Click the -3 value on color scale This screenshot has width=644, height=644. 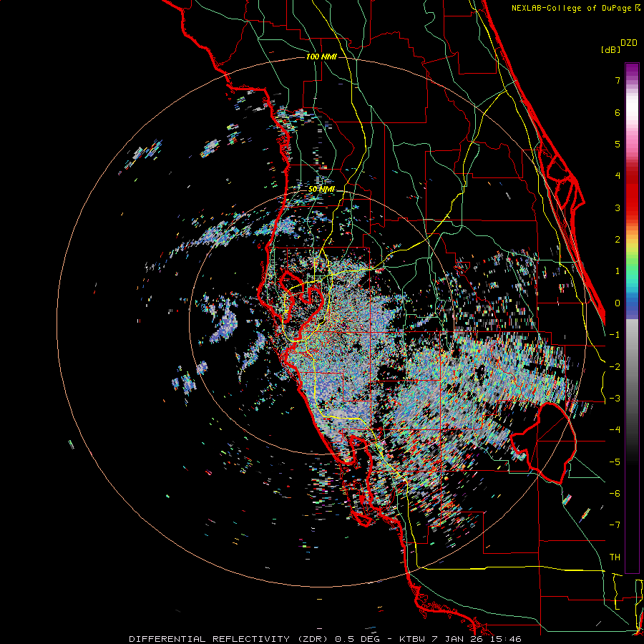[x=615, y=399]
